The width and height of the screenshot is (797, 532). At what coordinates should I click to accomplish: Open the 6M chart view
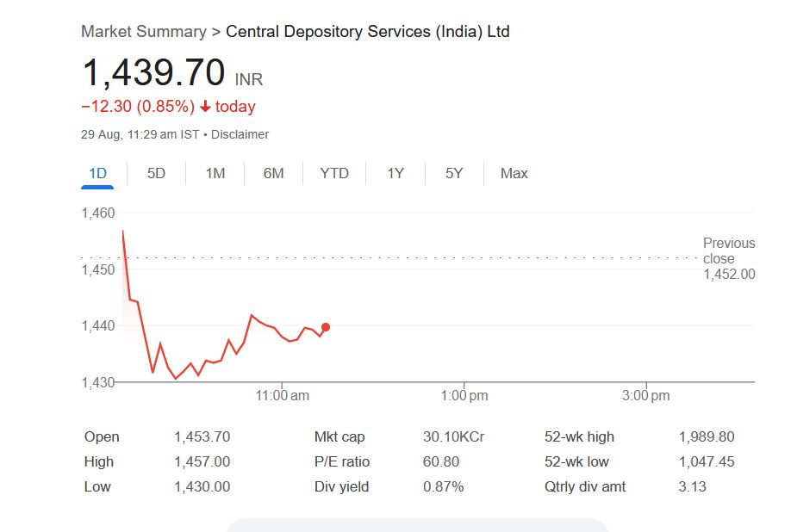tap(273, 173)
